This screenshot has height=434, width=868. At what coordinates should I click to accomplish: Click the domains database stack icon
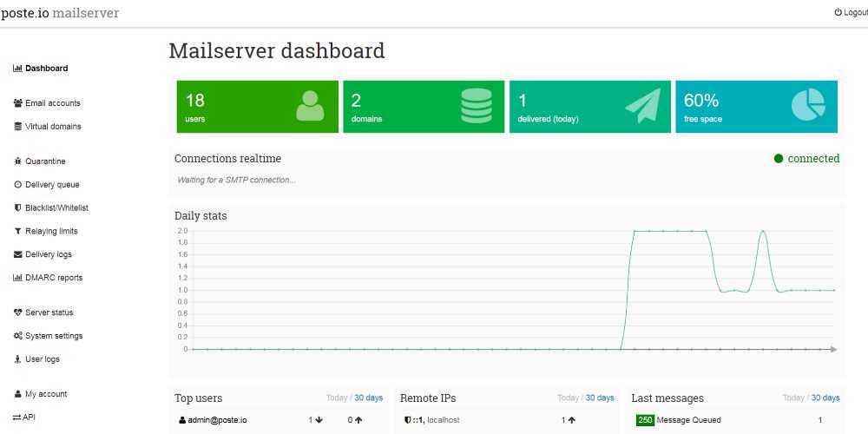pos(476,106)
